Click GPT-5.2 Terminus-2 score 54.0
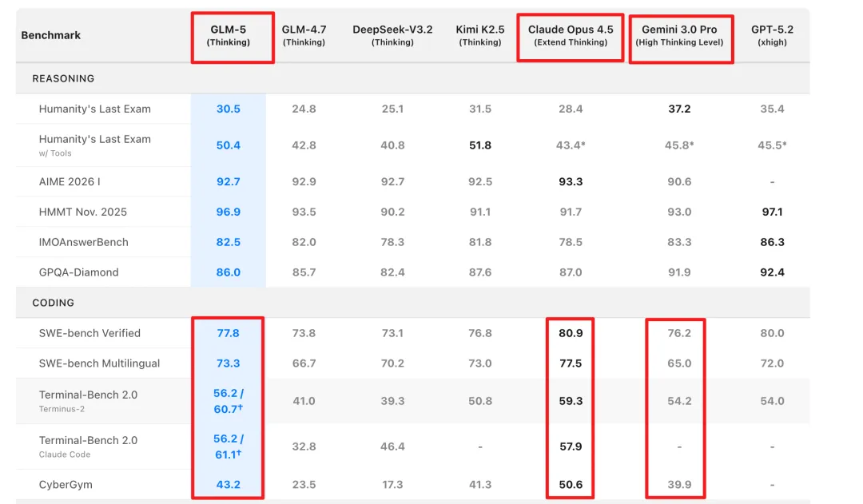Image resolution: width=863 pixels, height=504 pixels. click(x=772, y=401)
